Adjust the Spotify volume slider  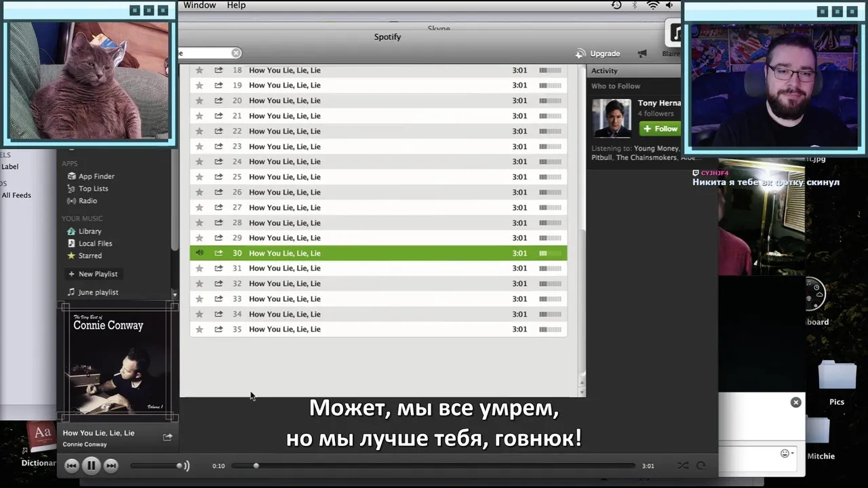pos(157,466)
